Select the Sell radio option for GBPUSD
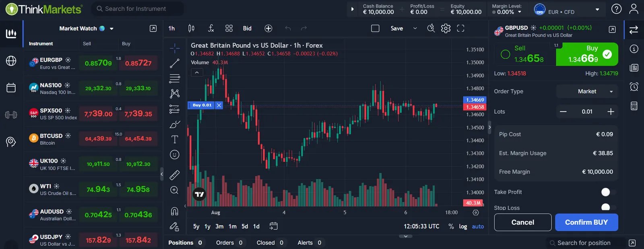Screen dimensions: 644x249 pyautogui.click(x=506, y=54)
